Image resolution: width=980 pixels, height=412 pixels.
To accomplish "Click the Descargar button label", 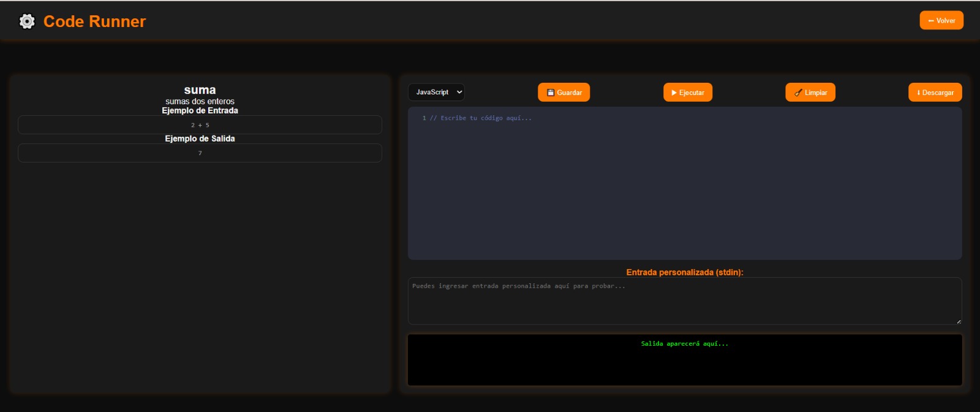I will [938, 93].
